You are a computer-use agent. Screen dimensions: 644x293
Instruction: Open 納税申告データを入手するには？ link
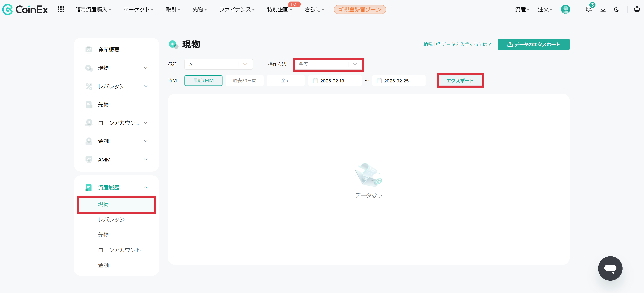pos(457,44)
